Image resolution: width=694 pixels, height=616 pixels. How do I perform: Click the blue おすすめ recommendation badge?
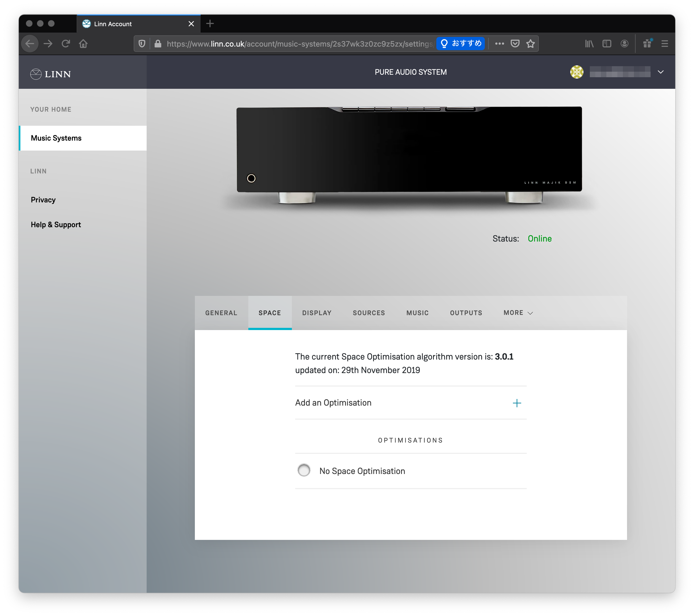point(461,44)
